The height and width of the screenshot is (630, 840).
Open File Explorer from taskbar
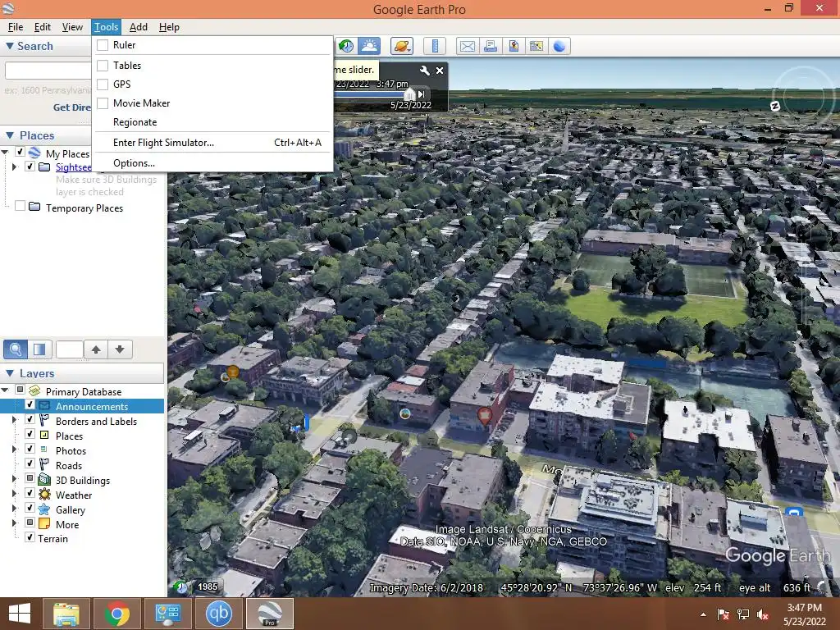tap(66, 614)
